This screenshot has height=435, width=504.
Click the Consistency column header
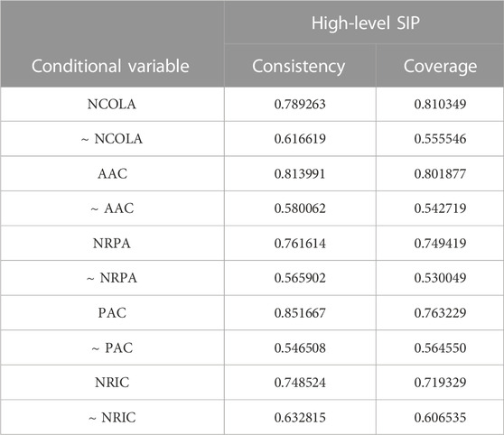point(299,67)
